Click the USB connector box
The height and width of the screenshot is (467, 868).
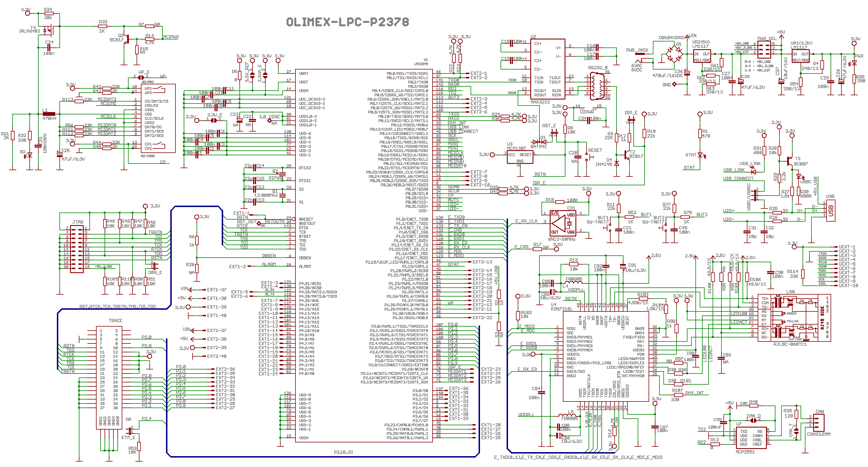831,210
